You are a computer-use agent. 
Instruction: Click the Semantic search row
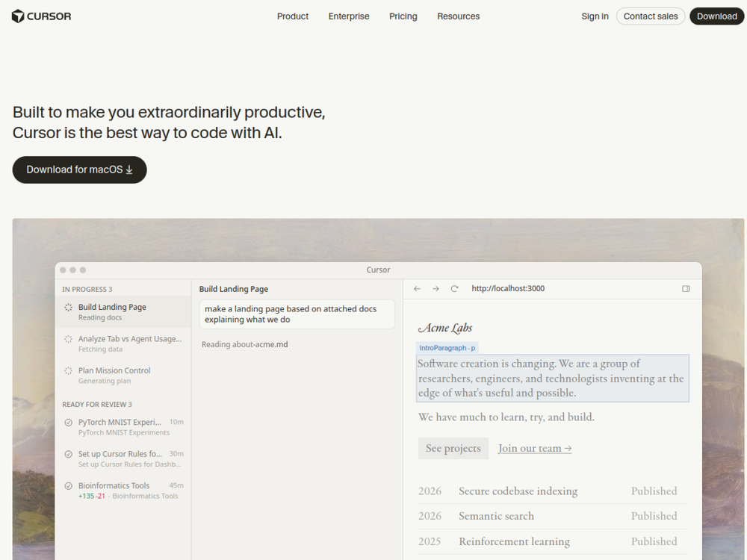[x=553, y=516]
